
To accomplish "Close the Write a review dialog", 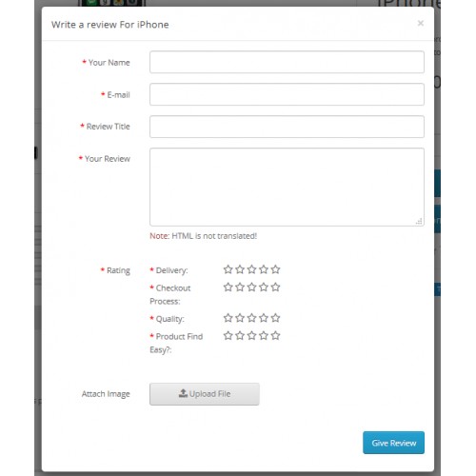I will coord(421,23).
